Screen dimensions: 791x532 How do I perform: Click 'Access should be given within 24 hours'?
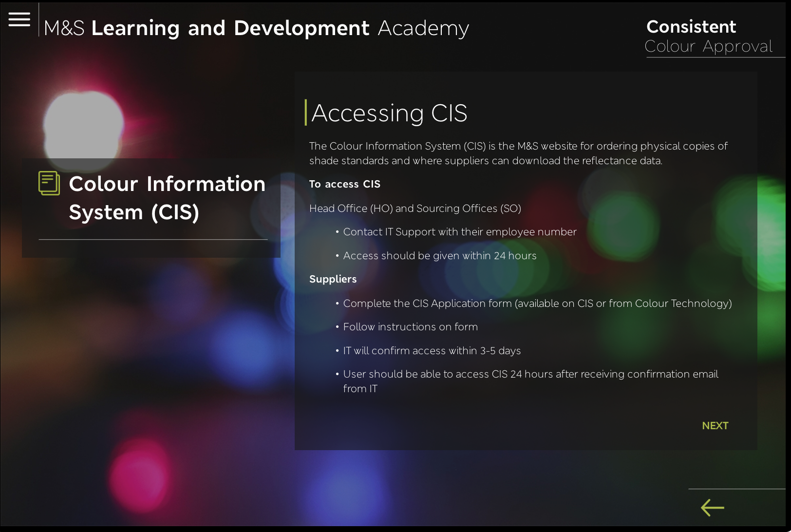439,256
